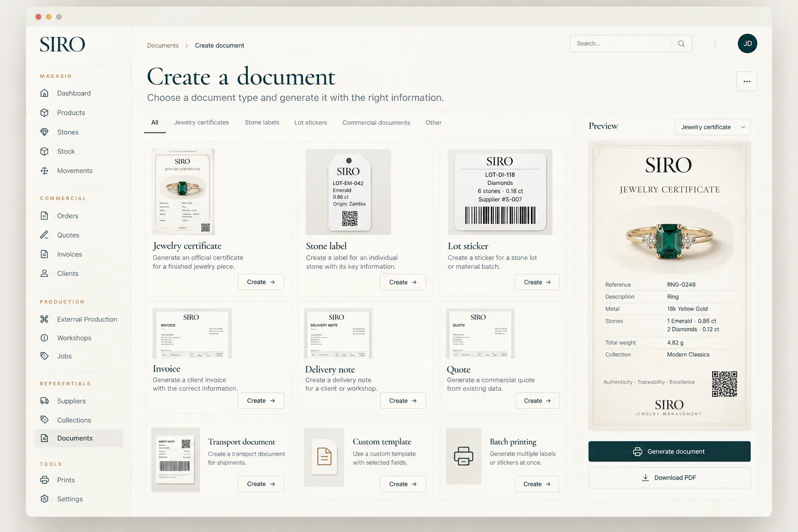798x532 pixels.
Task: Click the JD user avatar
Action: click(748, 44)
